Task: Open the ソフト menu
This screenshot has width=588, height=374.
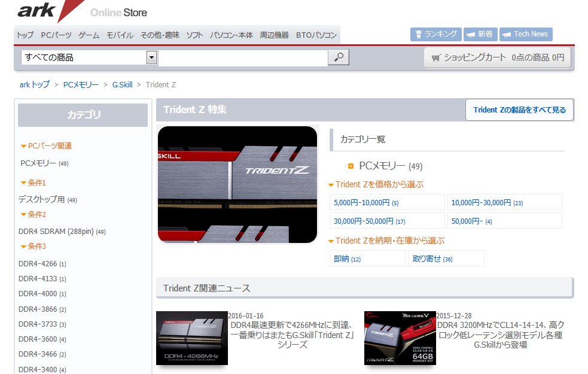Action: [194, 35]
